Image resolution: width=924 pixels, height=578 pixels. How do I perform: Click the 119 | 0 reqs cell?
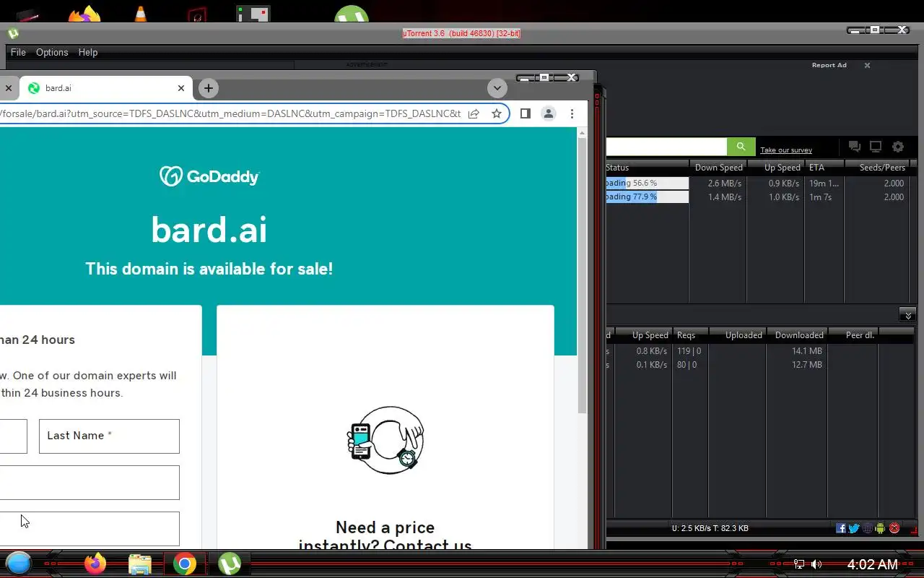click(x=689, y=351)
